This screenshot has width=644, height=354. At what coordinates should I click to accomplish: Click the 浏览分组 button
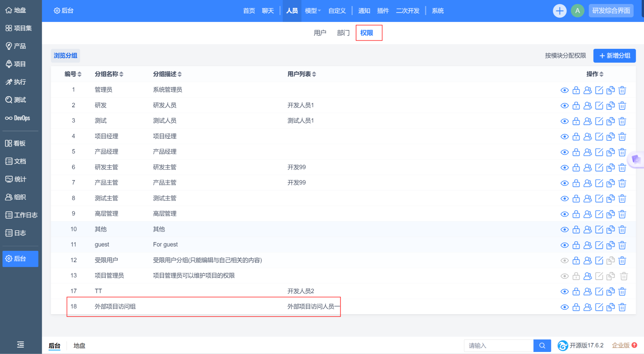click(65, 55)
